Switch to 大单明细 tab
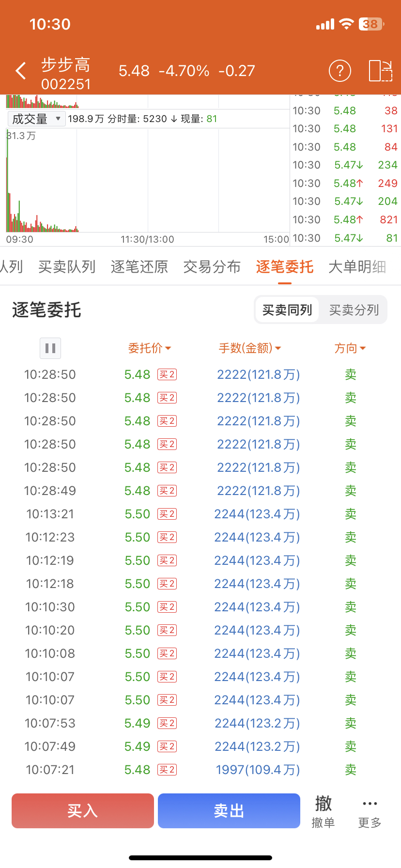 357,266
